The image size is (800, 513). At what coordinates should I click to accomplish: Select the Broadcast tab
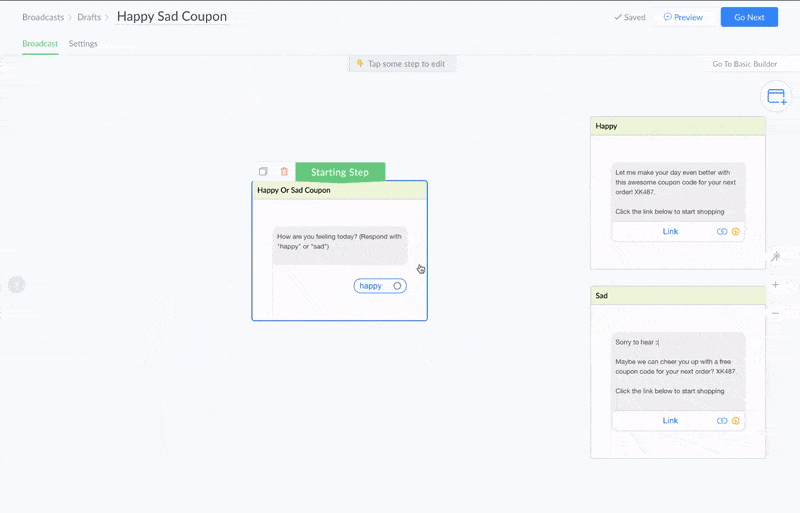coord(40,44)
